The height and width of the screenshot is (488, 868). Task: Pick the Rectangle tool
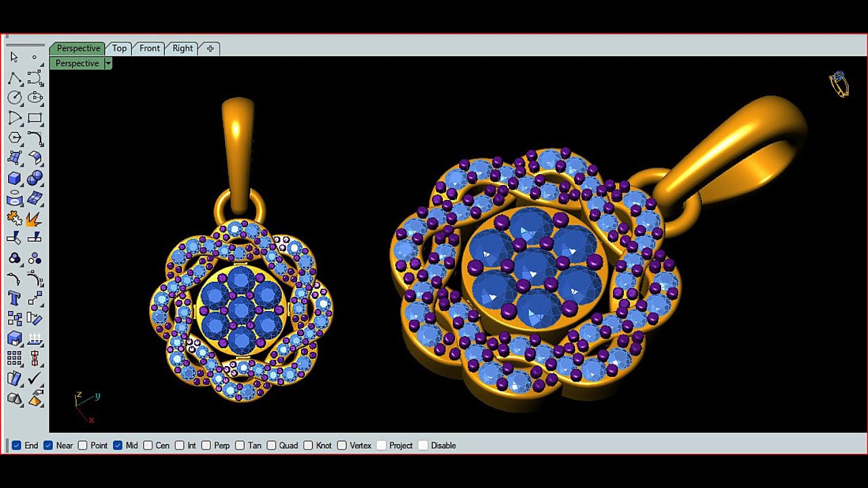(x=35, y=118)
